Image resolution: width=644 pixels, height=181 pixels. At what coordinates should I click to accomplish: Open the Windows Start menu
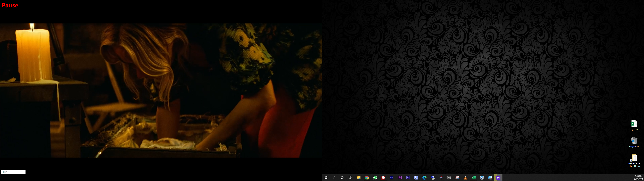coord(326,178)
